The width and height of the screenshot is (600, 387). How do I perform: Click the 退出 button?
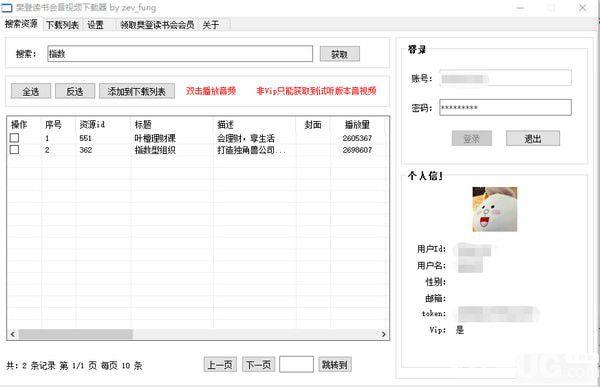(x=533, y=139)
